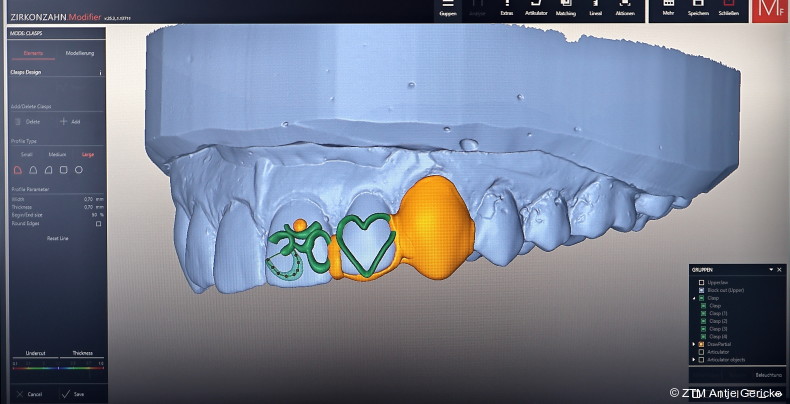Open the Extras toolbar icon

click(507, 7)
